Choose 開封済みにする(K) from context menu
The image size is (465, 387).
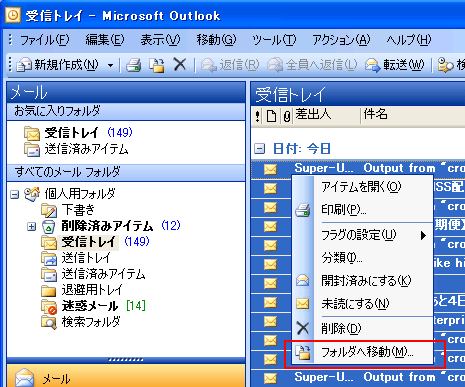363,281
